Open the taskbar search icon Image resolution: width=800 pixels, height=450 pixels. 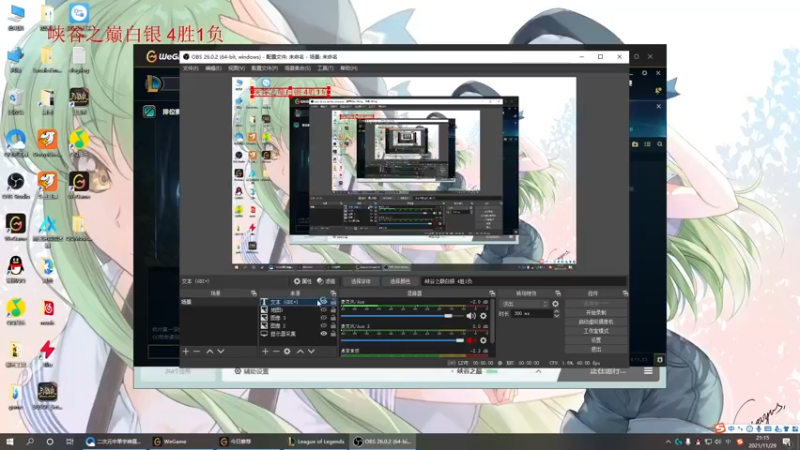30,441
